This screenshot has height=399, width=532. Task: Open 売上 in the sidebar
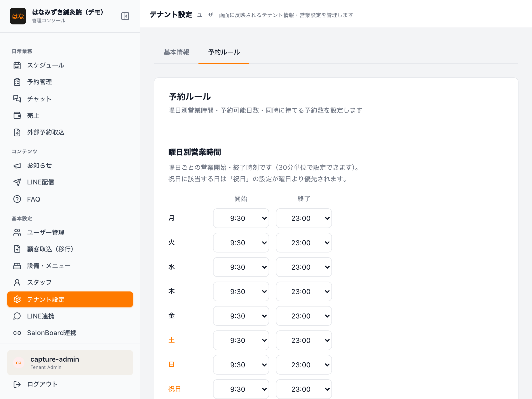click(70, 115)
